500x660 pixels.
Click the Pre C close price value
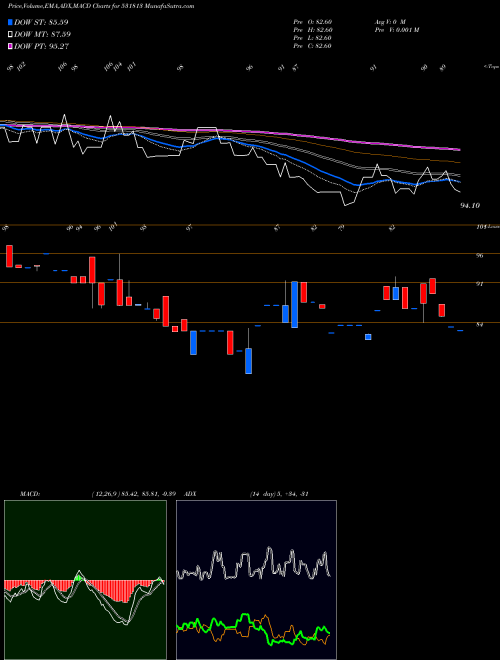[313, 46]
